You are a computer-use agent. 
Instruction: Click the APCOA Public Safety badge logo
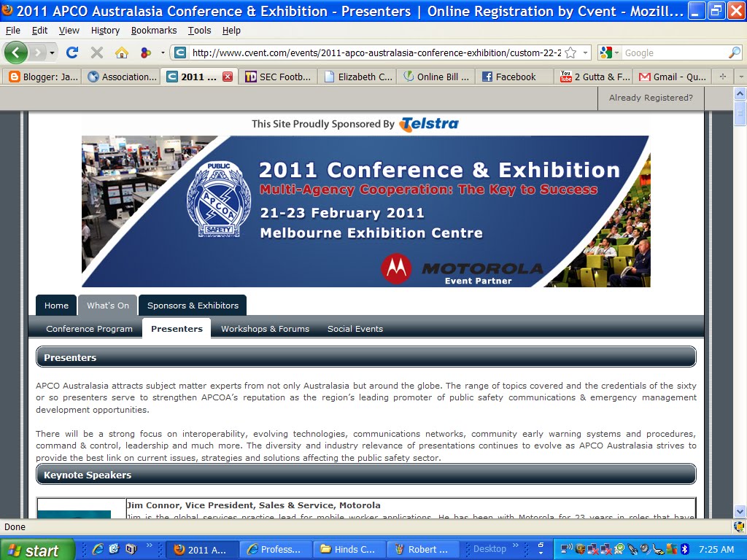pos(218,199)
